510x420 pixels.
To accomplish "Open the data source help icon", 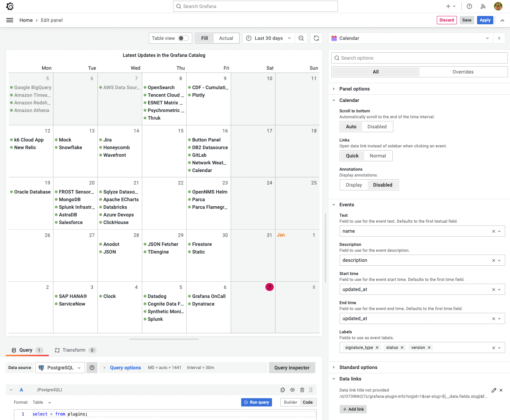I will pyautogui.click(x=92, y=368).
